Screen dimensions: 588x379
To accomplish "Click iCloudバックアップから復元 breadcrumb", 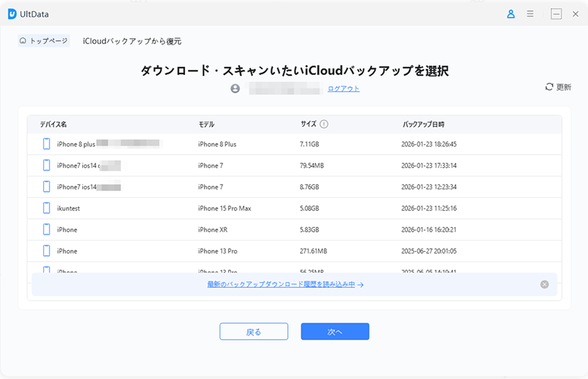I will (x=132, y=41).
